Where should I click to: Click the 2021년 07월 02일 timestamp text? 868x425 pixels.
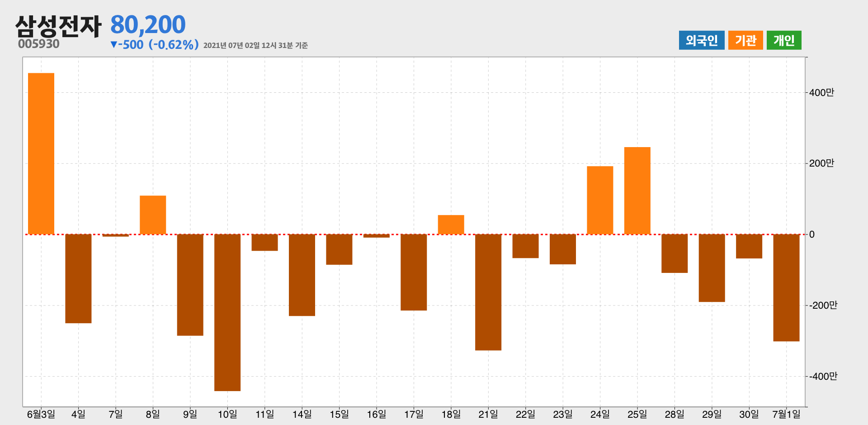pos(255,45)
